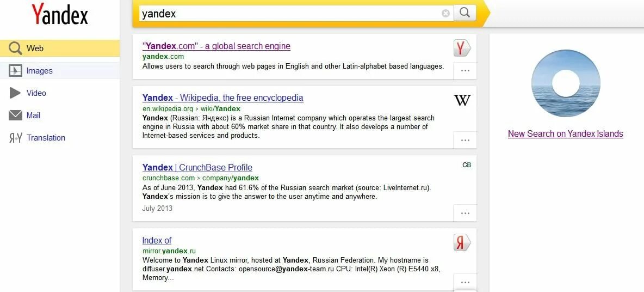
Task: Expand more options for CrunchBase result
Action: [465, 213]
